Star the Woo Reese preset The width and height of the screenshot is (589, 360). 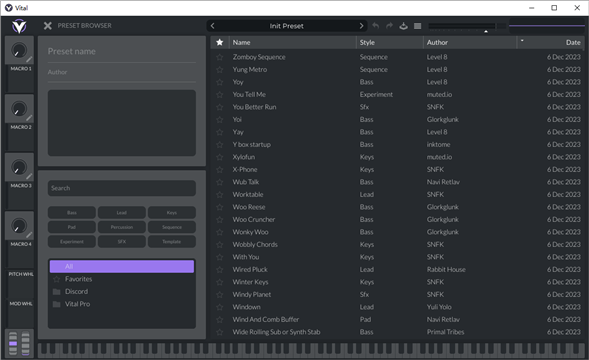[x=220, y=207]
